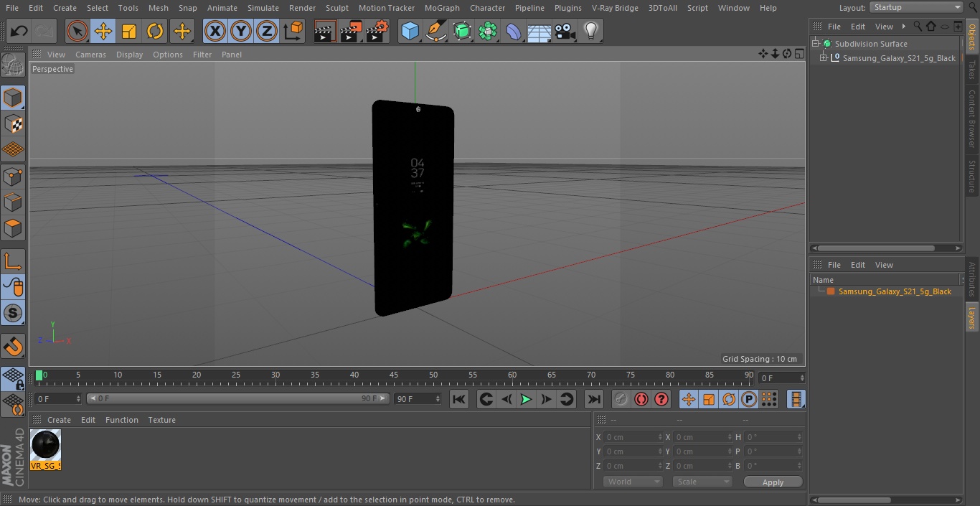Toggle the coordinate system icon
This screenshot has width=980, height=506.
pos(293,31)
